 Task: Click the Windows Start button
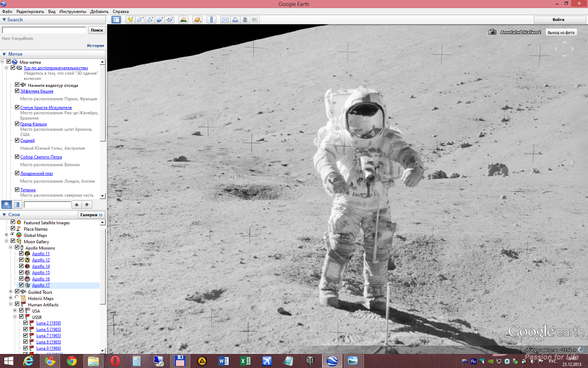click(x=8, y=361)
